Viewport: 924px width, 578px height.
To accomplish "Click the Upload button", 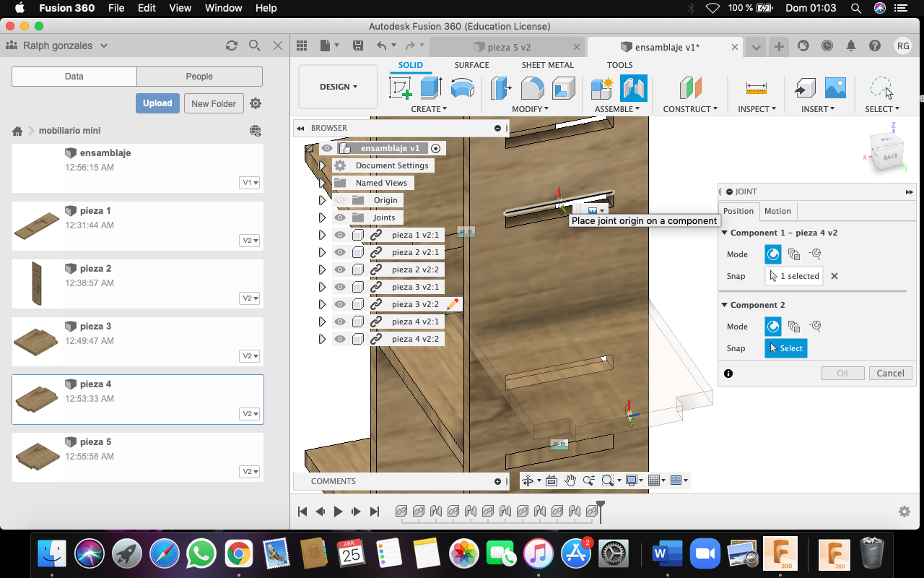I will (157, 103).
